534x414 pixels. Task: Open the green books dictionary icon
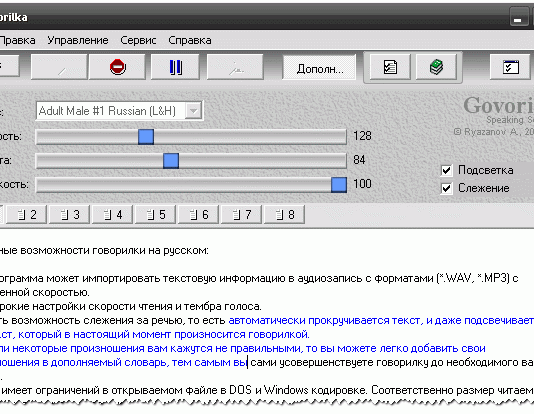436,67
